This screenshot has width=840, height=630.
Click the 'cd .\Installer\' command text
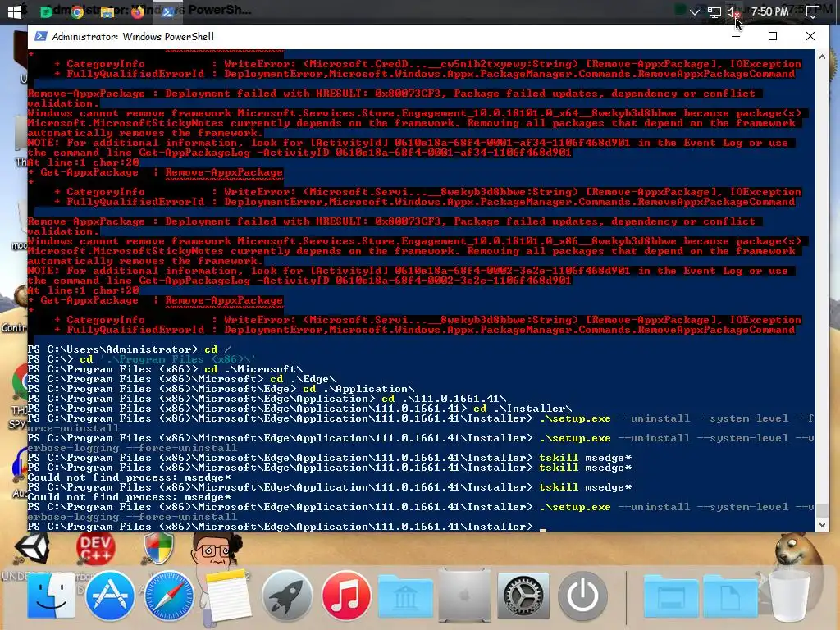click(523, 409)
